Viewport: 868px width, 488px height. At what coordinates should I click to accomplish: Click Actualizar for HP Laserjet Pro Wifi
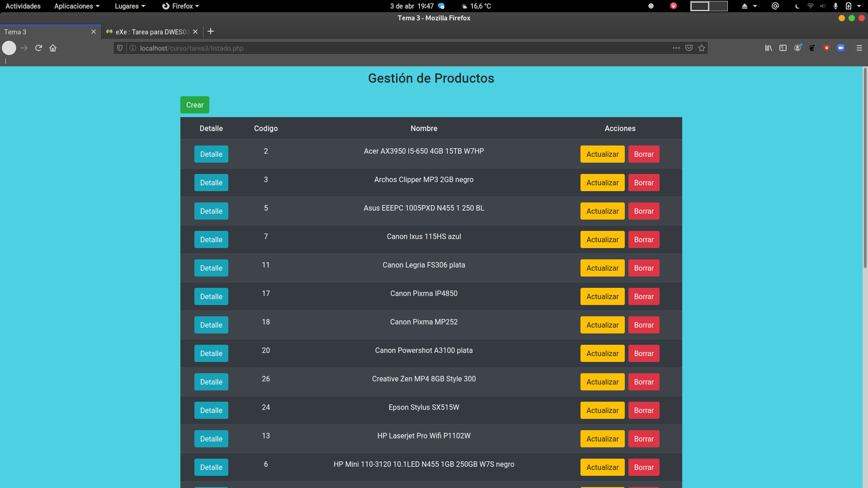[x=602, y=439]
